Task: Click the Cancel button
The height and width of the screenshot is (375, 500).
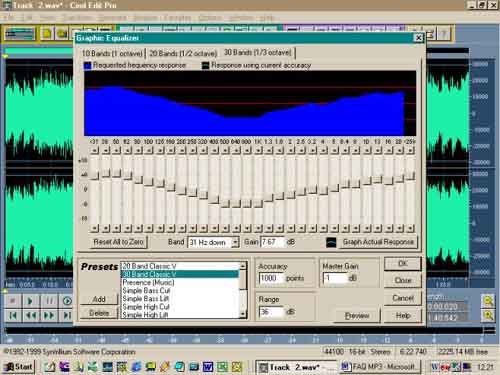Action: click(403, 298)
